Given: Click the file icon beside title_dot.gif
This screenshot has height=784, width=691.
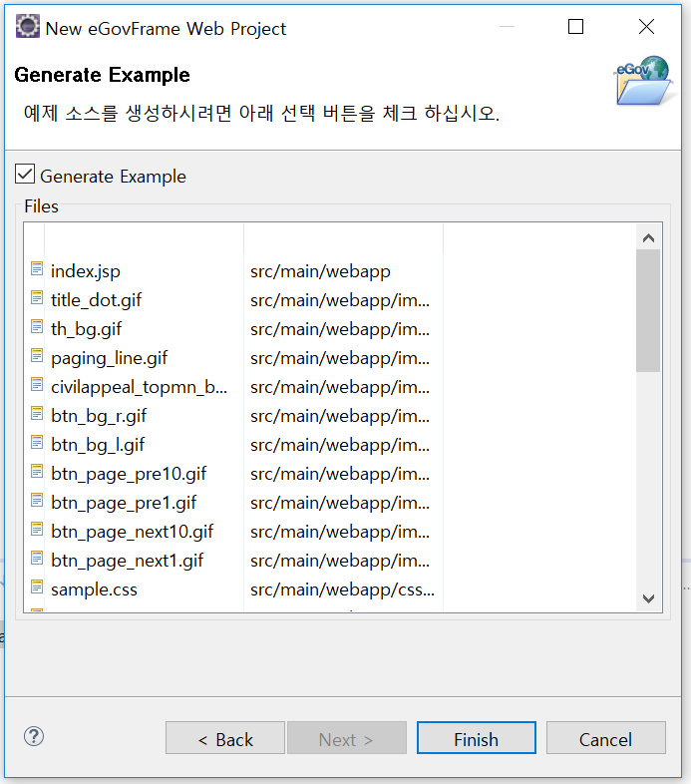Looking at the screenshot, I should pos(37,298).
